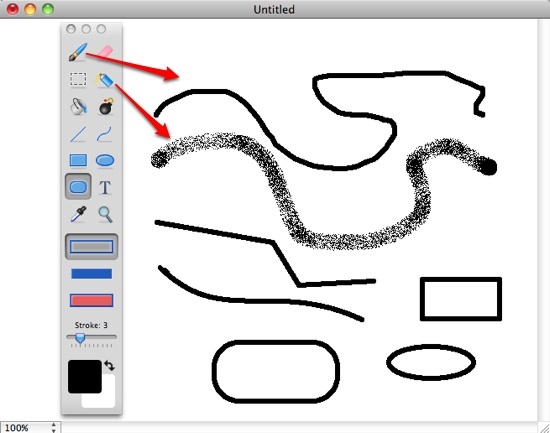Select the Text tool
The height and width of the screenshot is (433, 550).
[x=105, y=187]
